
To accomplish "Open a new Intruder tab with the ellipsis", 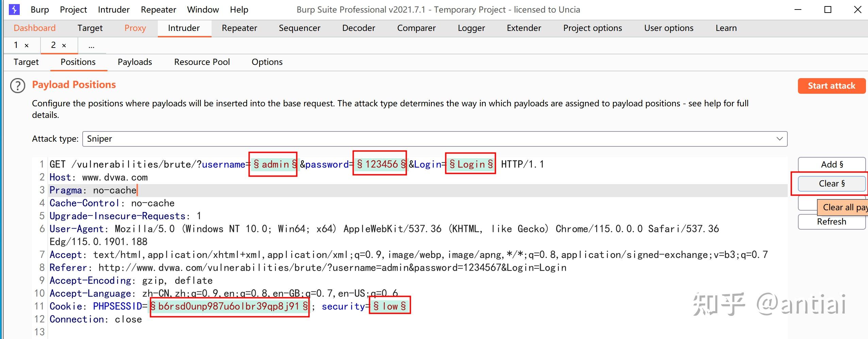I will coord(91,46).
